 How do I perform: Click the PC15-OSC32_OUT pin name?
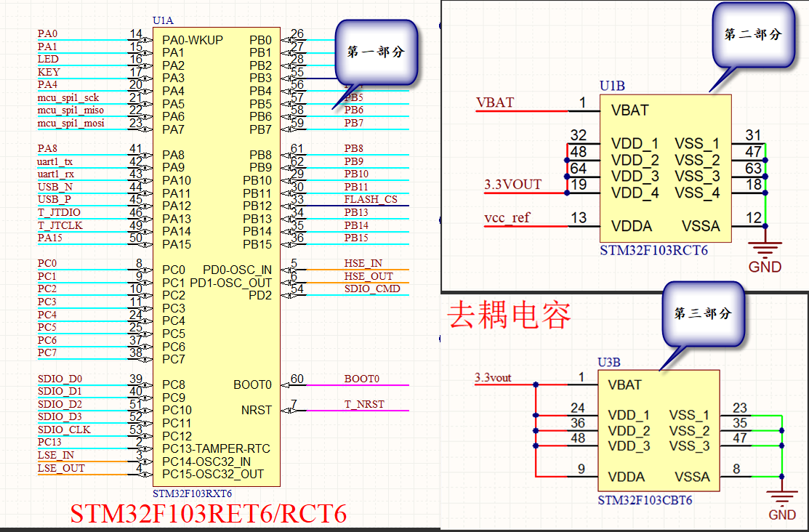[x=213, y=474]
